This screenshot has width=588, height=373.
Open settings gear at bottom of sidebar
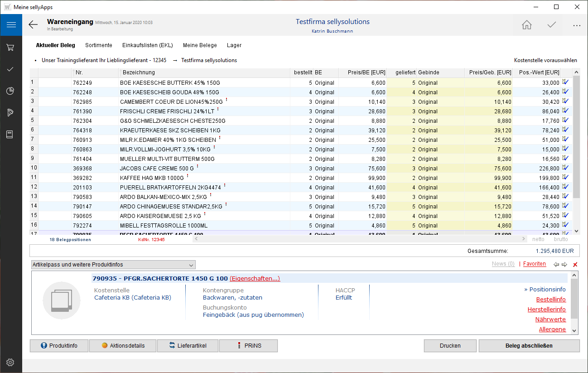tap(11, 362)
